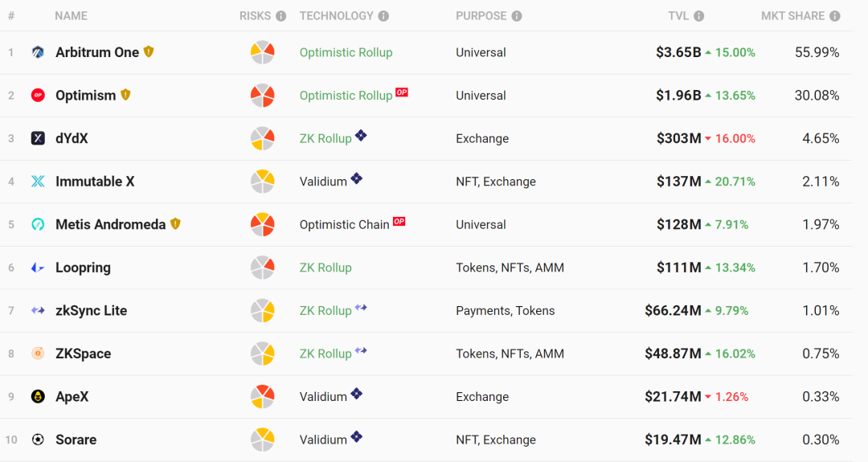Open Arbitrum One risk pie chart
The width and height of the screenshot is (868, 462).
click(262, 52)
